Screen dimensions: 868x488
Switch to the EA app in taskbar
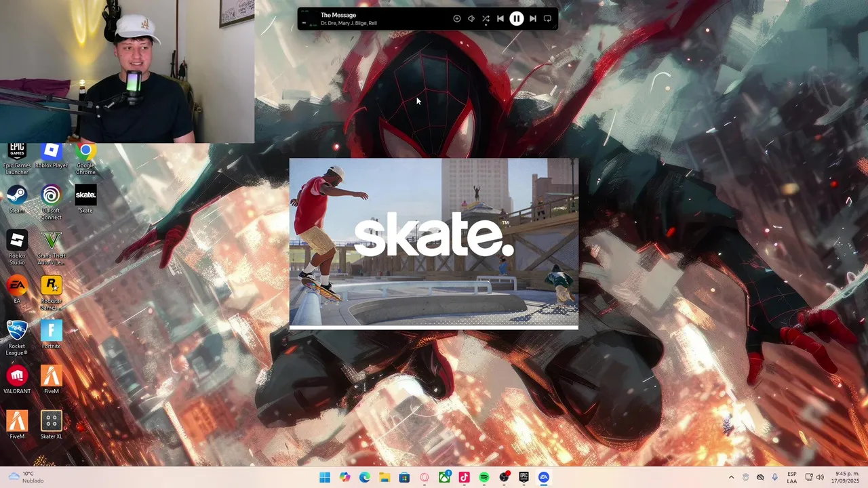coord(544,477)
